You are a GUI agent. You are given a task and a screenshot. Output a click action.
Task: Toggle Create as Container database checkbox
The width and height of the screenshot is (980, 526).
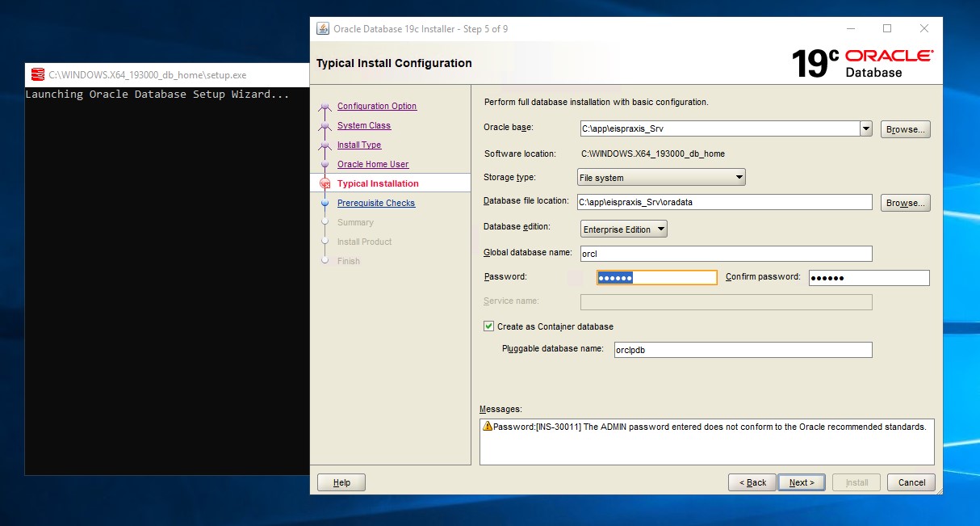click(x=488, y=326)
